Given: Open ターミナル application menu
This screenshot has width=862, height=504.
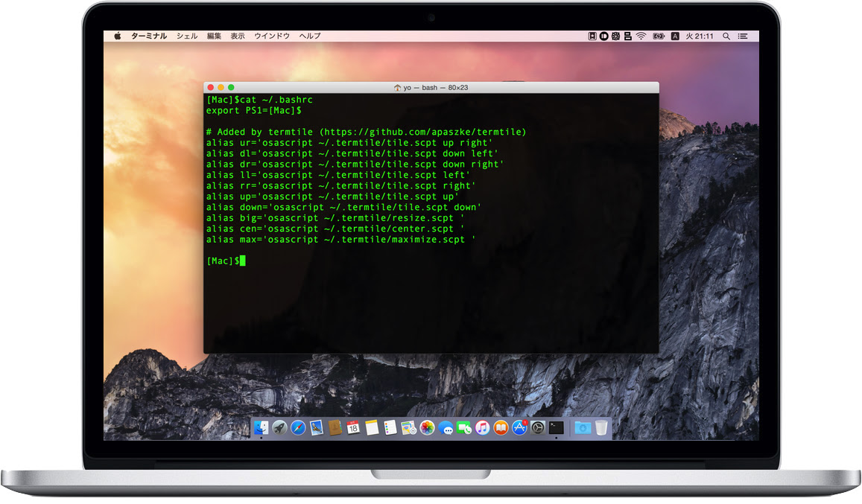Looking at the screenshot, I should (148, 36).
